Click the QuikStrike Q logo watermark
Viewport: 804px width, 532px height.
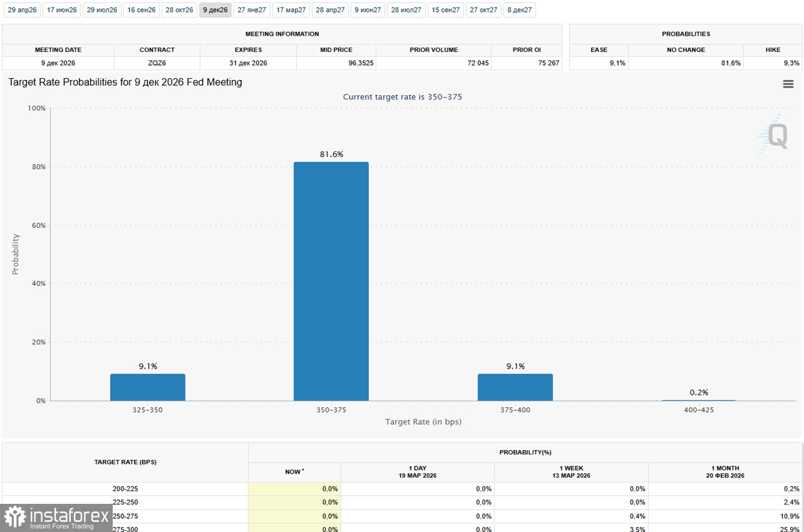(774, 135)
